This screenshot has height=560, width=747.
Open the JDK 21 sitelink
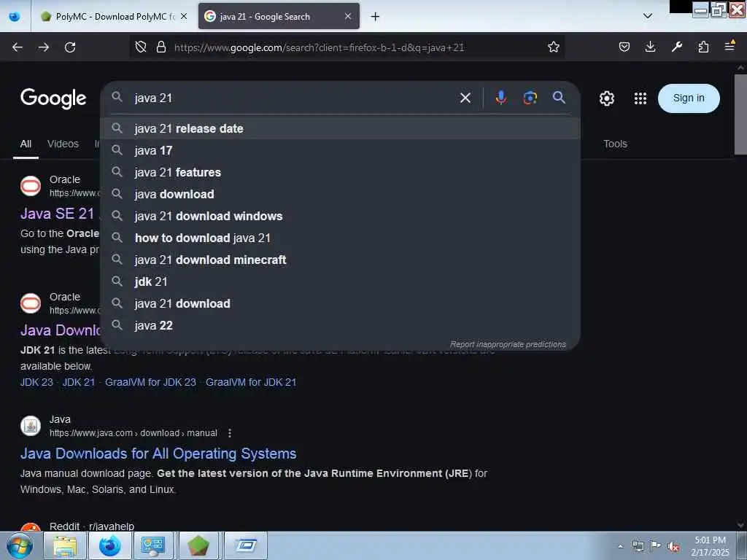[79, 382]
